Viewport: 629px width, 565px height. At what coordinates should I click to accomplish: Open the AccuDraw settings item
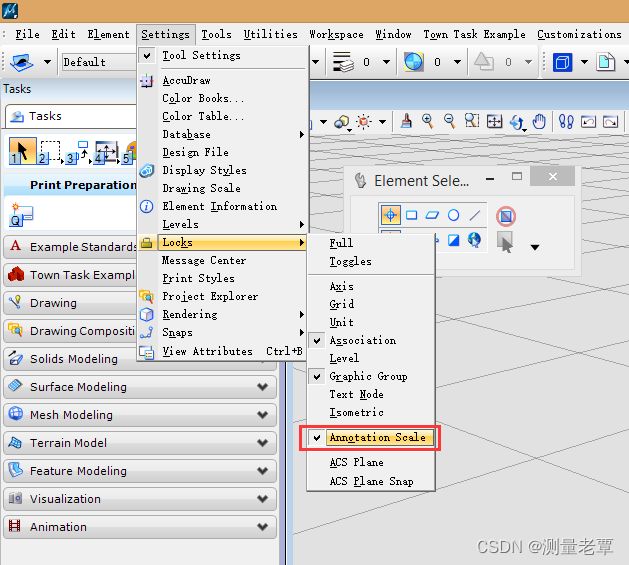pos(223,80)
